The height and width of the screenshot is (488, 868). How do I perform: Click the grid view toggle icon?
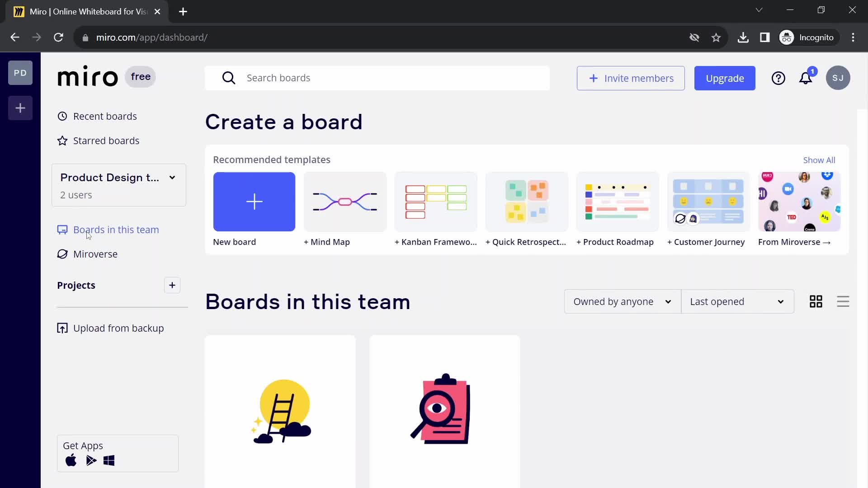coord(816,301)
